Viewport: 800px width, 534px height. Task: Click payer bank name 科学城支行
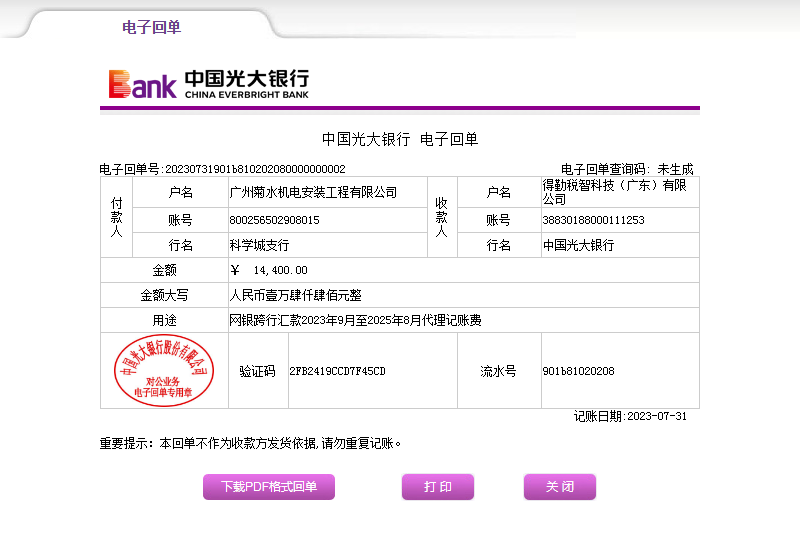pos(259,245)
